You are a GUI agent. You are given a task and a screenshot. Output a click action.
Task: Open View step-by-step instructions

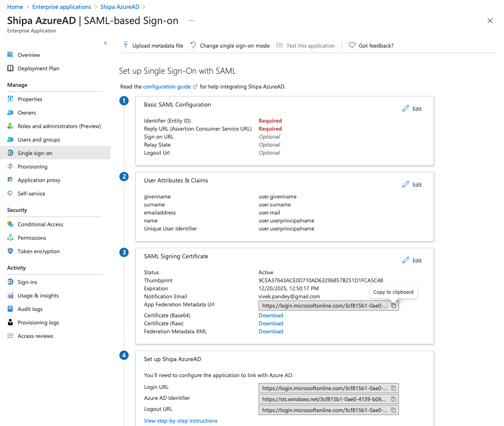pos(181,421)
